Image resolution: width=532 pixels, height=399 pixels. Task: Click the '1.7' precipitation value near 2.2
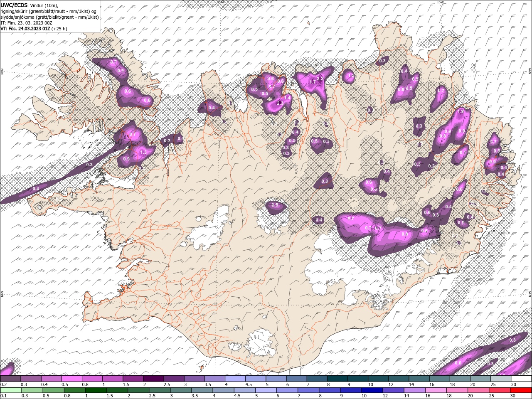click(x=313, y=82)
